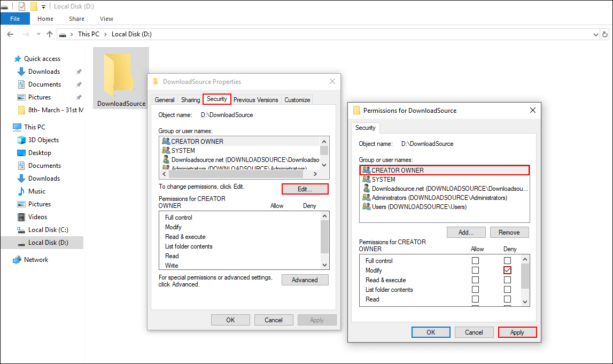Open the Home ribbon tab

click(x=45, y=19)
